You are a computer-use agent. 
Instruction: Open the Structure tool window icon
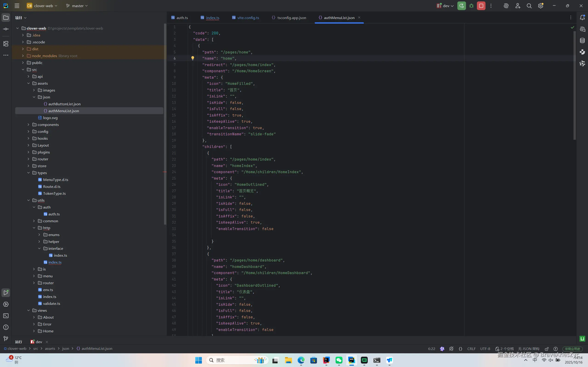coord(6,44)
